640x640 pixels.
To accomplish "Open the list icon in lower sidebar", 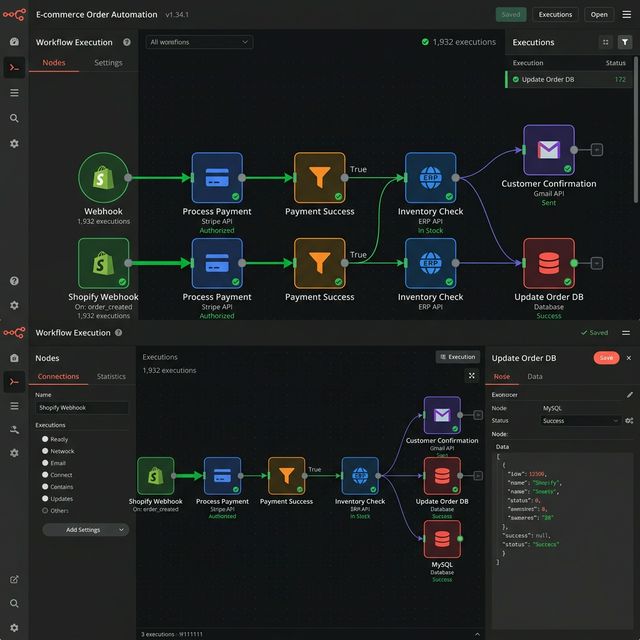I will point(14,406).
